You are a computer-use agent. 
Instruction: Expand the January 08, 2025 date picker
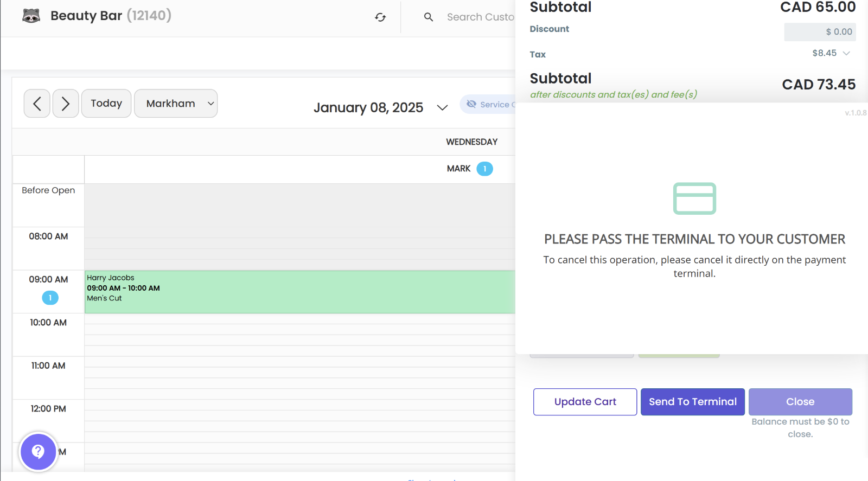pyautogui.click(x=442, y=107)
